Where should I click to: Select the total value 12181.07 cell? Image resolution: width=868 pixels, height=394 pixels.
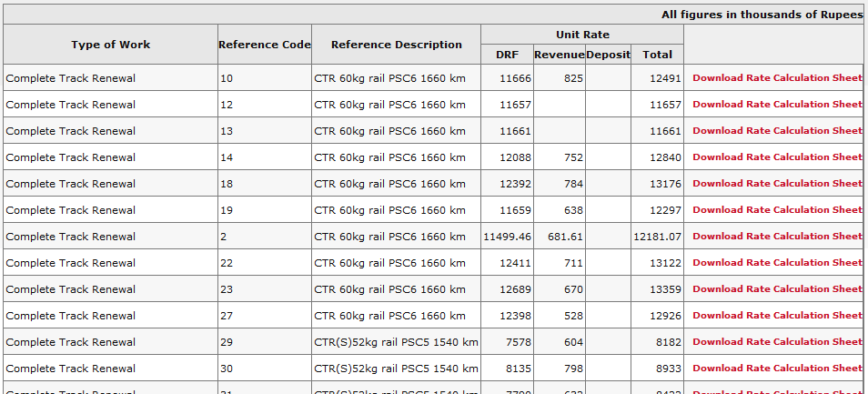pos(657,237)
